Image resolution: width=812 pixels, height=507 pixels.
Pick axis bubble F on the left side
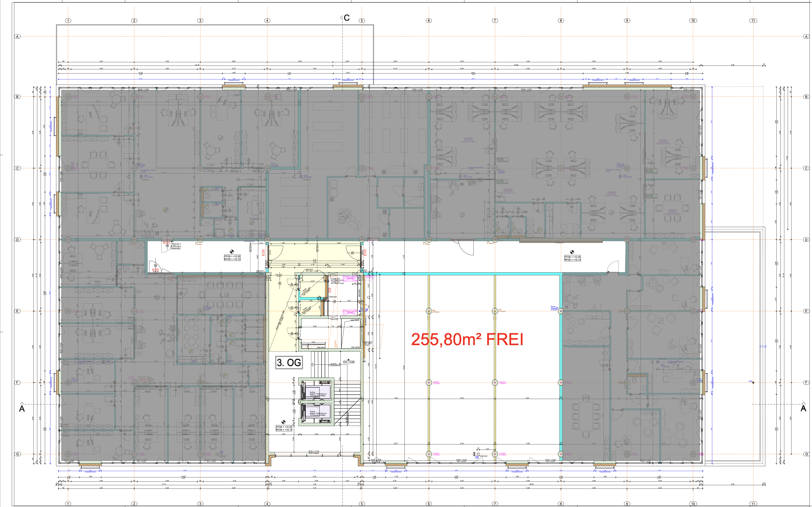pyautogui.click(x=17, y=383)
